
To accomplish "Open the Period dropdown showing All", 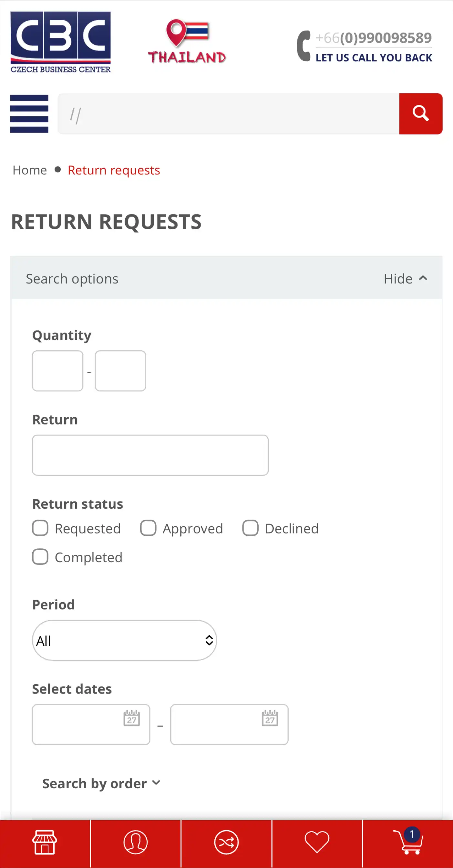I will coord(124,640).
